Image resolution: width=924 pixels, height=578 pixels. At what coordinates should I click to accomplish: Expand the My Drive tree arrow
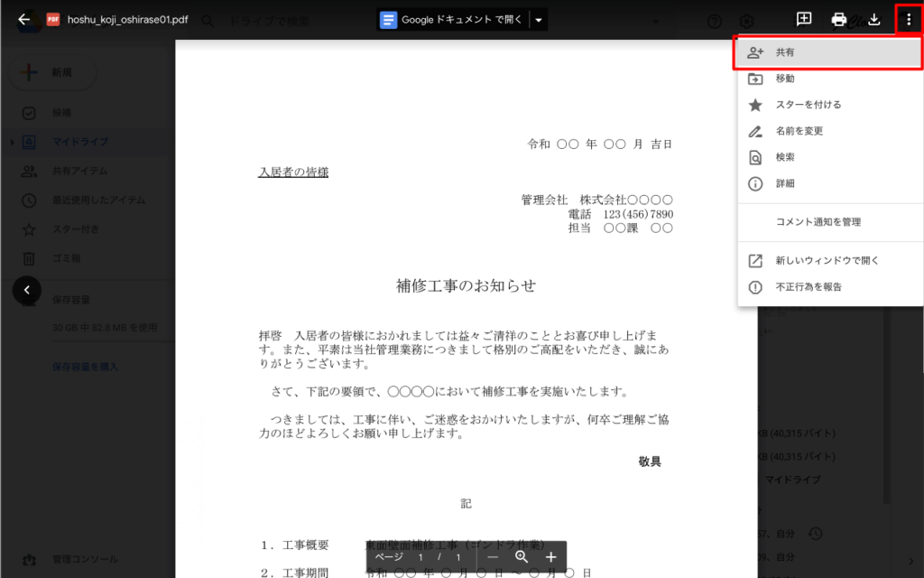click(x=12, y=142)
